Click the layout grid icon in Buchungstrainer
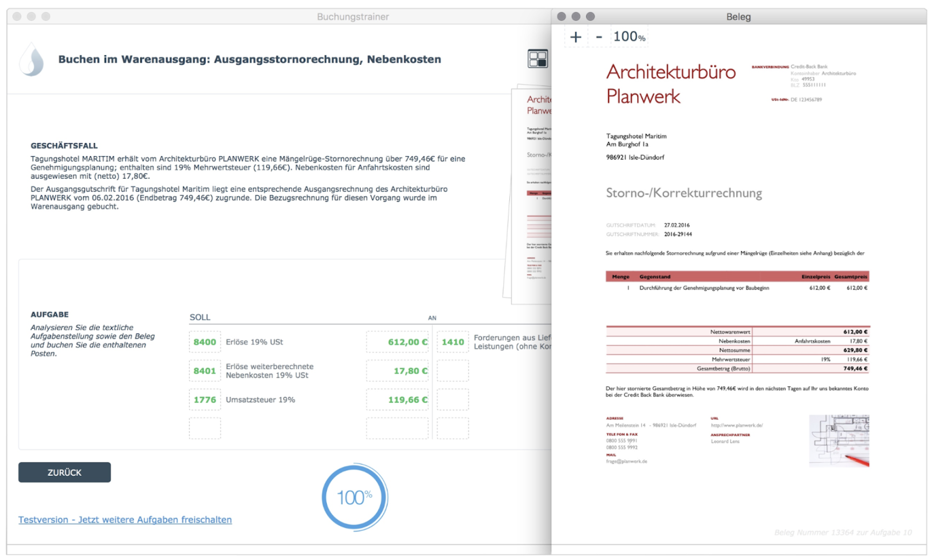Image resolution: width=936 pixels, height=560 pixels. (537, 58)
